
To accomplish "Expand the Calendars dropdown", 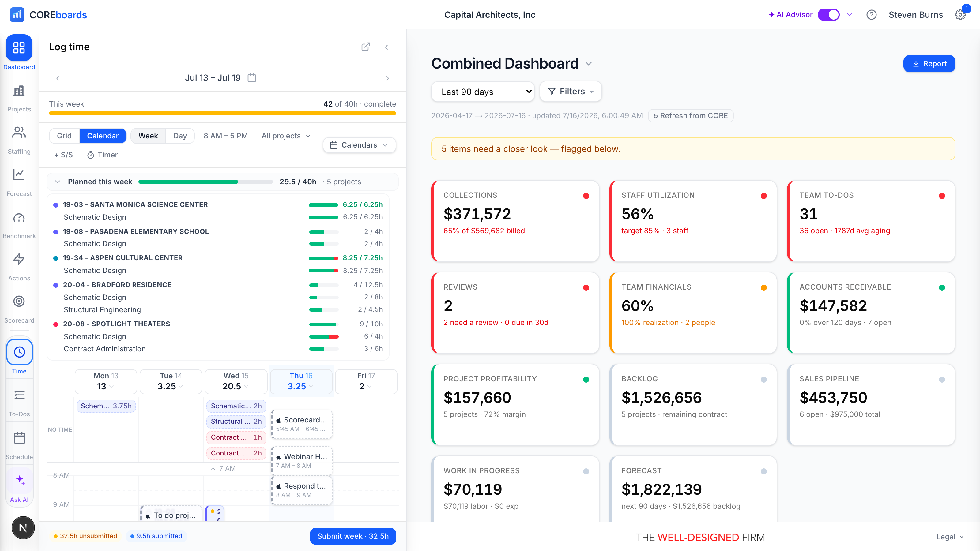I will tap(359, 145).
